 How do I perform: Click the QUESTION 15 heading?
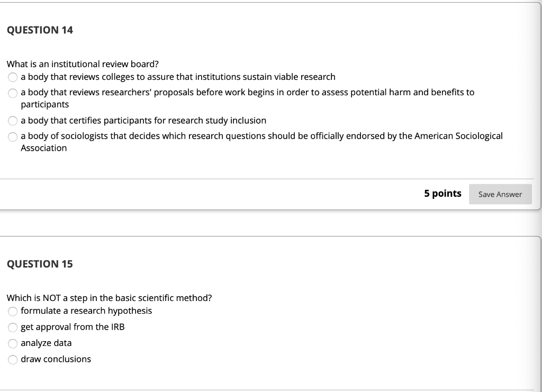40,263
